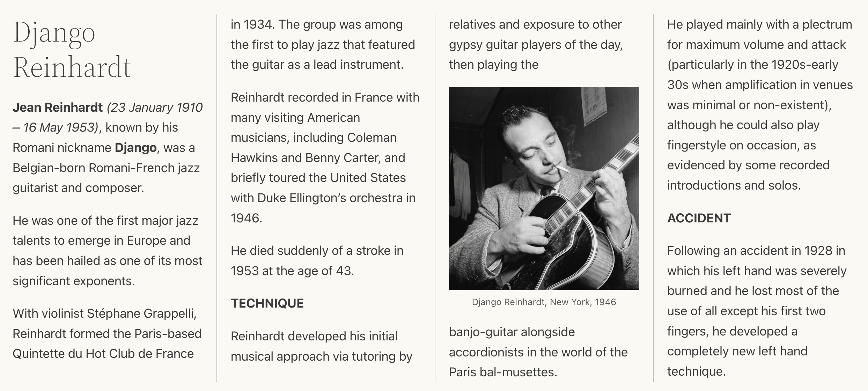The width and height of the screenshot is (868, 391).
Task: Click the paragraph about first major jazz talents
Action: pyautogui.click(x=107, y=251)
